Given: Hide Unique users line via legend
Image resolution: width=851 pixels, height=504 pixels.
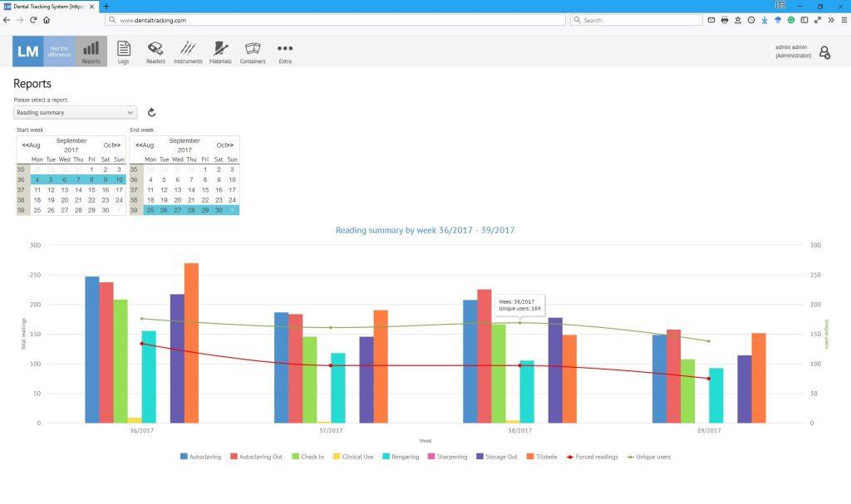Looking at the screenshot, I should [x=649, y=457].
